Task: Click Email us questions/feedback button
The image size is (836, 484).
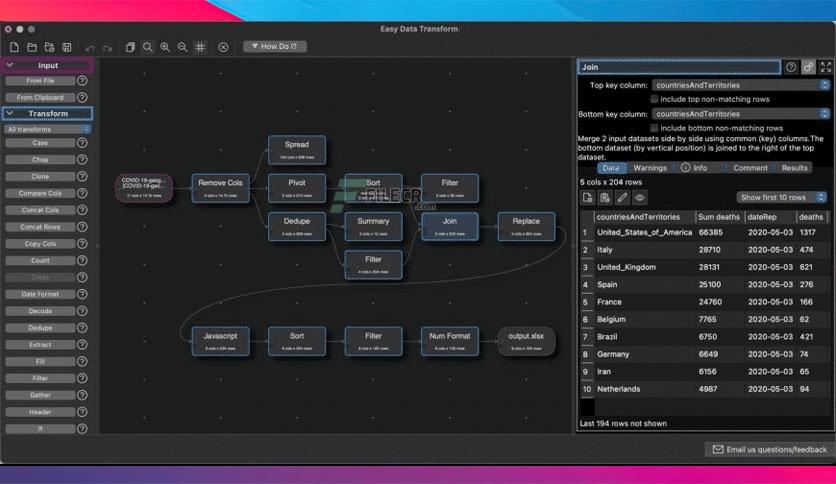Action: click(768, 450)
